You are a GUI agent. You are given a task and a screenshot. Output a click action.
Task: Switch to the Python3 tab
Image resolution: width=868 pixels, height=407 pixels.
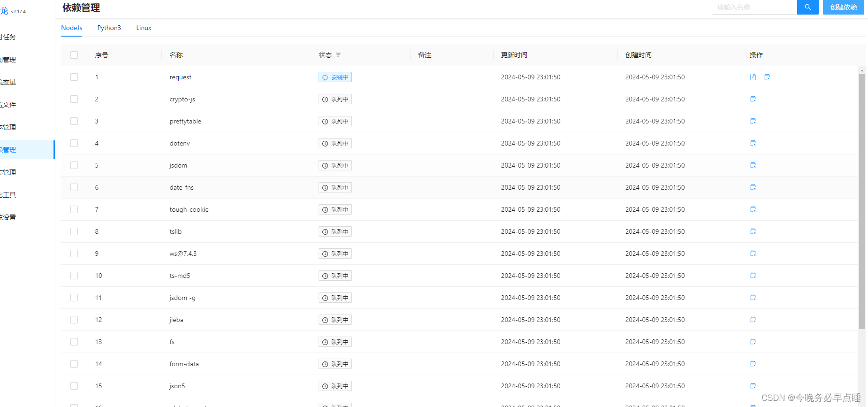pyautogui.click(x=109, y=28)
